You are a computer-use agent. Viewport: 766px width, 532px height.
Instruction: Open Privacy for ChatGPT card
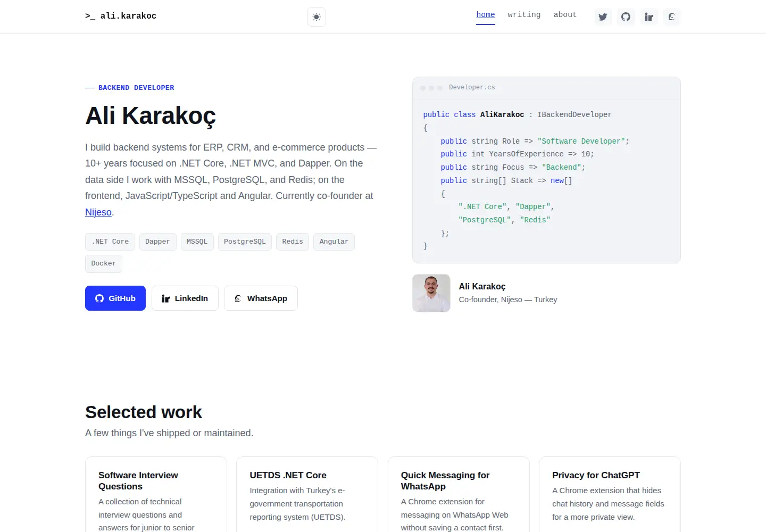click(610, 495)
